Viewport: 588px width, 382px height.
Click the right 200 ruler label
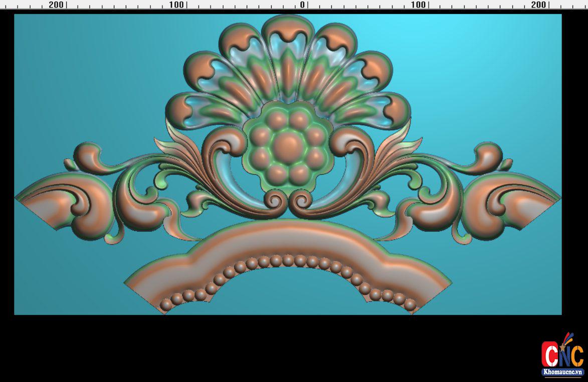[538, 5]
